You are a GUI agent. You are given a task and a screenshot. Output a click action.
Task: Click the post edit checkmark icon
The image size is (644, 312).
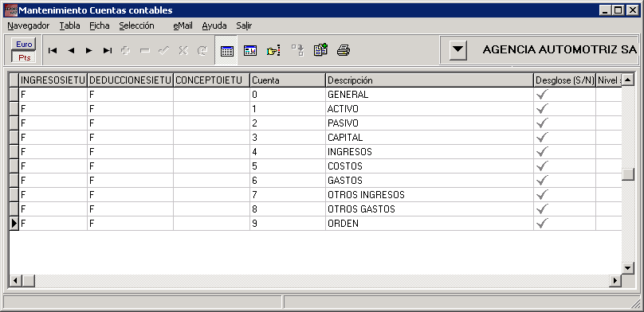[163, 50]
